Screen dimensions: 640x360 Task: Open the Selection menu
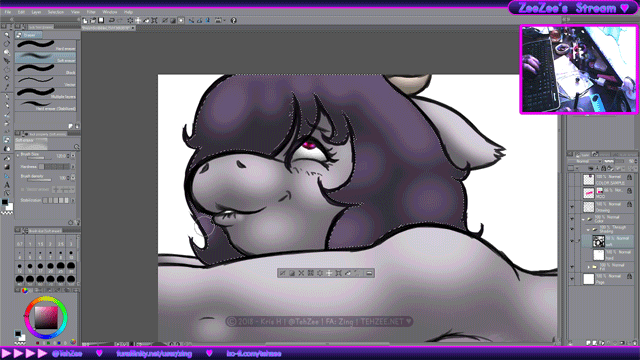[x=56, y=12]
